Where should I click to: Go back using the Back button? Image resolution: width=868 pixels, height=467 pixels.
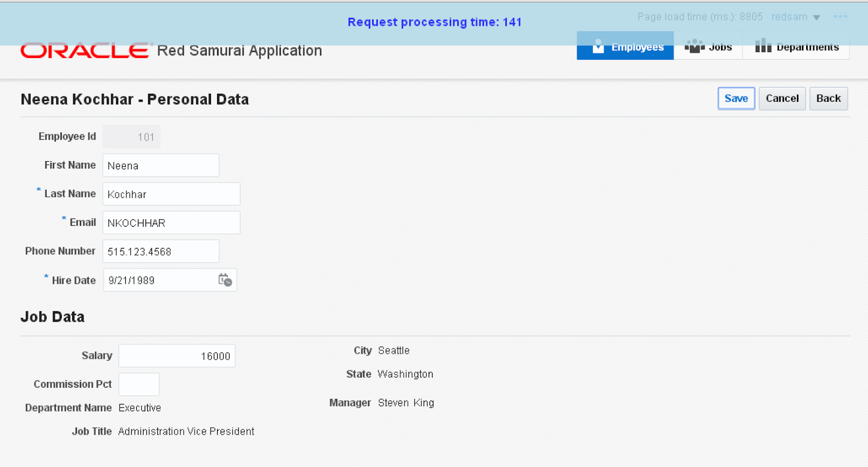pyautogui.click(x=828, y=98)
